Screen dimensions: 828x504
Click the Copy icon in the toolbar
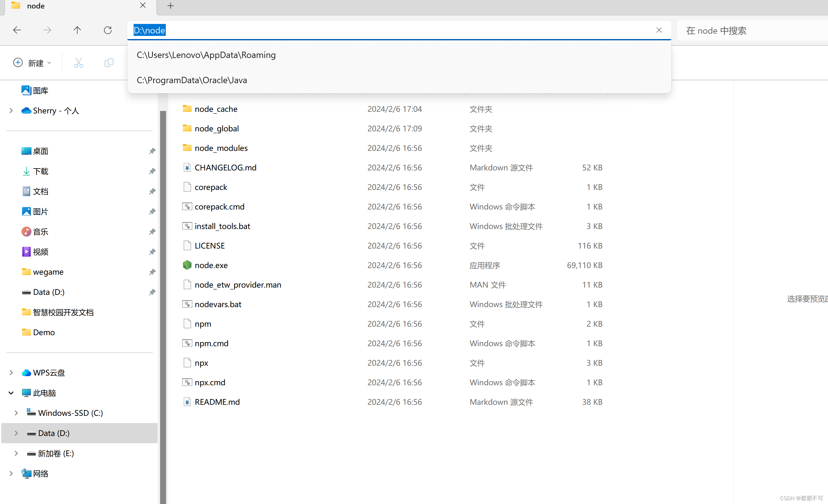click(x=109, y=63)
